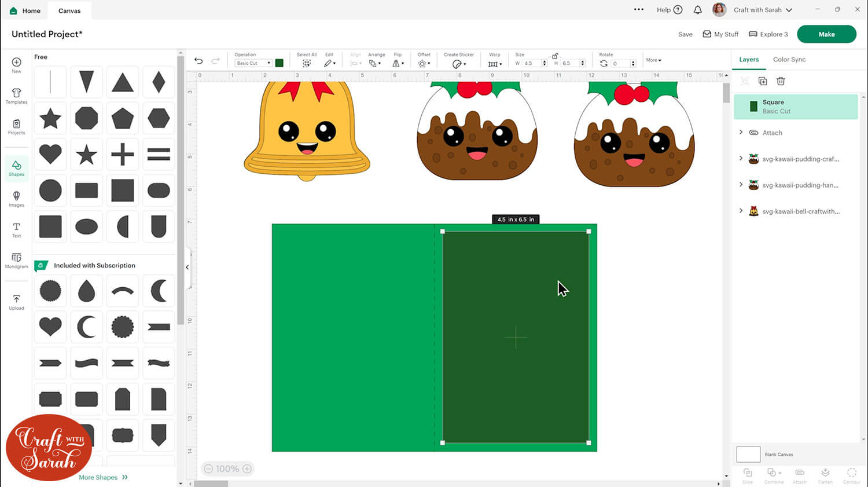The image size is (868, 487).
Task: Click the green Make button
Action: click(x=826, y=34)
